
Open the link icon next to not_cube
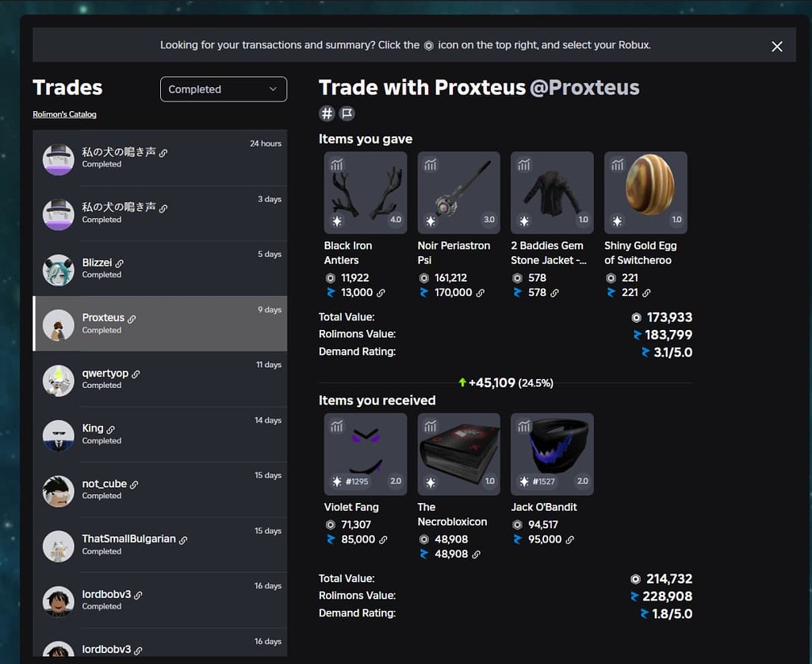[134, 485]
